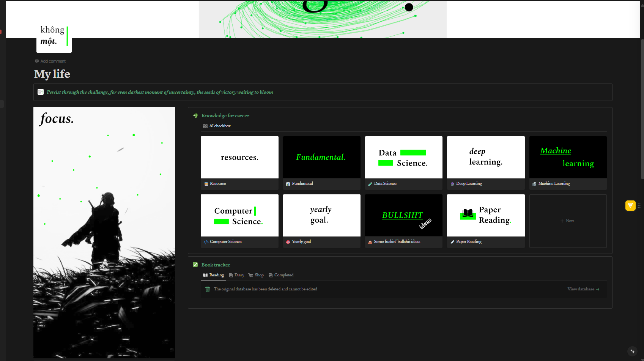
Task: Click the pencil icon on the Data Science card
Action: pos(370,183)
